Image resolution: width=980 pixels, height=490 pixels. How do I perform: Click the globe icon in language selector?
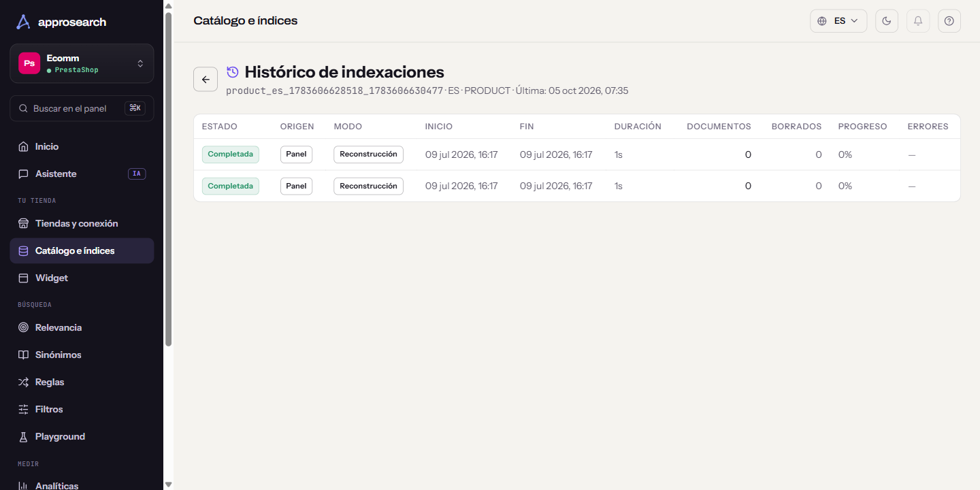coord(822,21)
